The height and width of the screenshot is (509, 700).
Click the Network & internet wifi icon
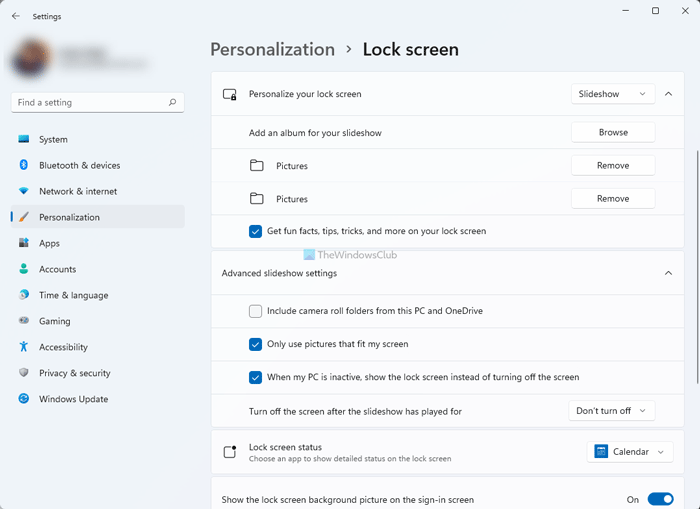[24, 192]
